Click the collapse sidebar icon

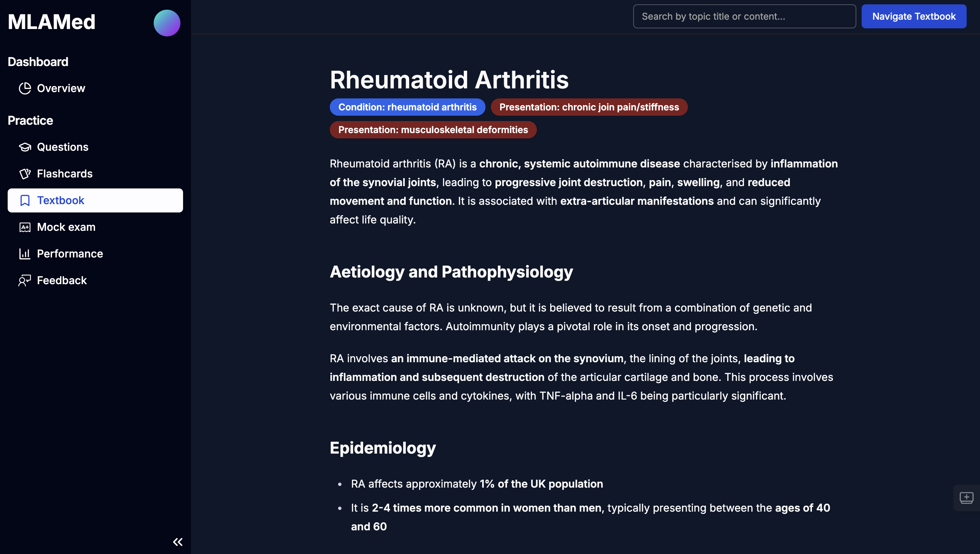tap(178, 541)
